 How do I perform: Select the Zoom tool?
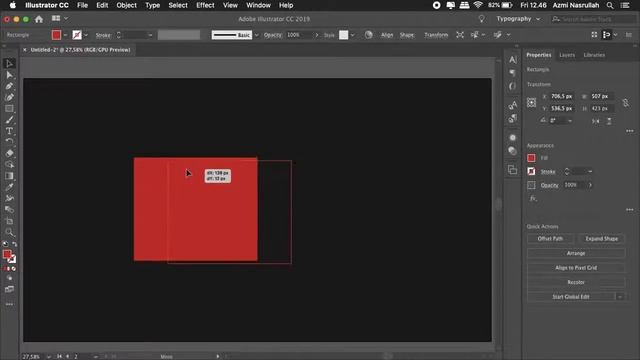(x=9, y=232)
